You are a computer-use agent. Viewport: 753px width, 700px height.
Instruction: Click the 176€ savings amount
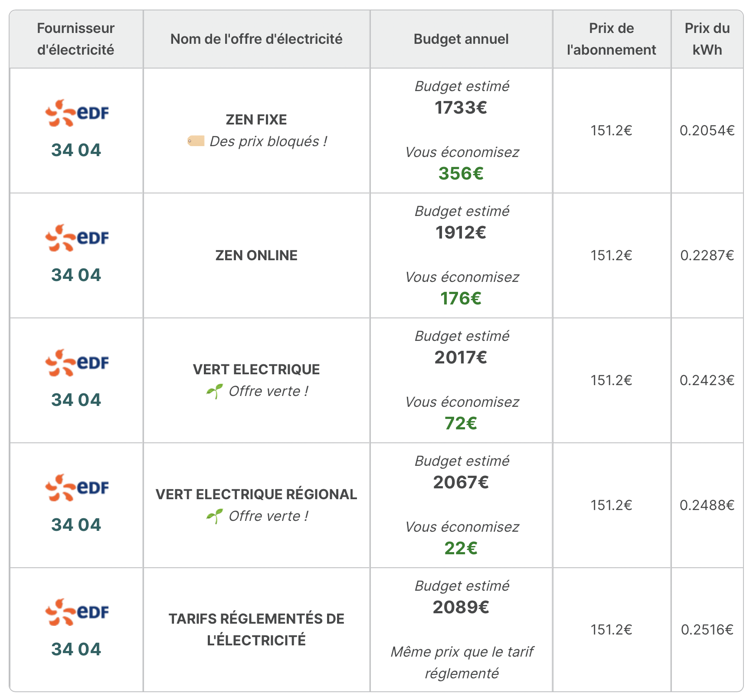pos(461,299)
